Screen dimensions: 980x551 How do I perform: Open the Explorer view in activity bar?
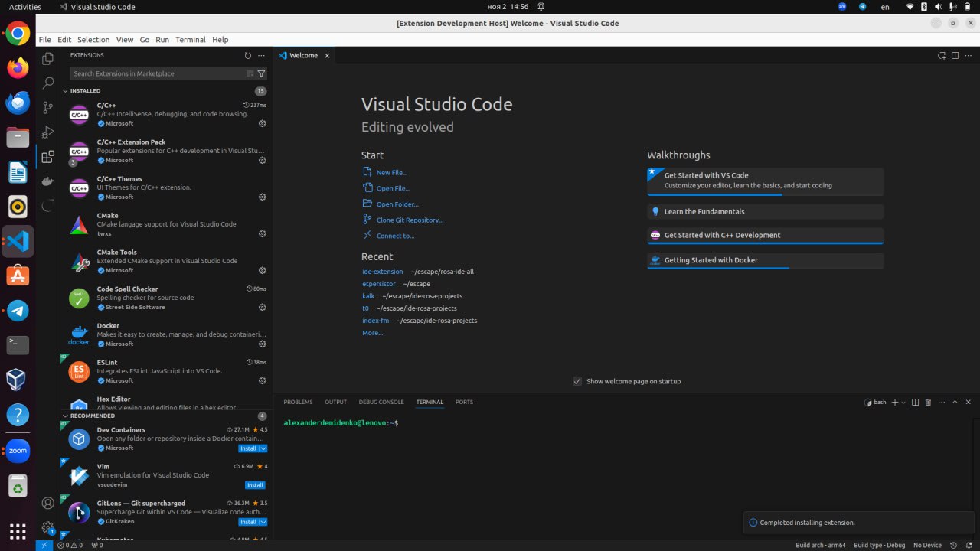(47, 58)
